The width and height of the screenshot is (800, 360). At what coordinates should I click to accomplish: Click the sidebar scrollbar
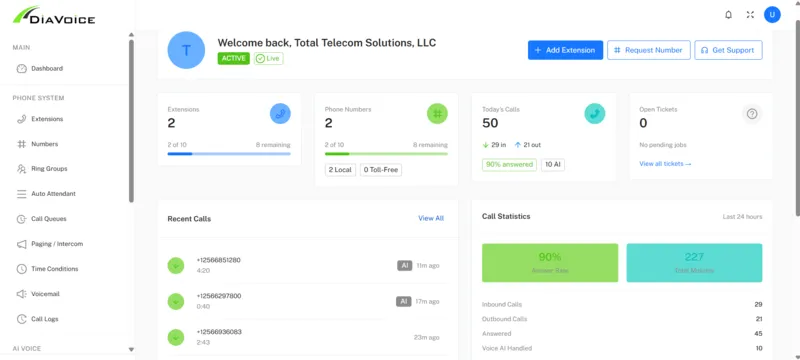coord(131,121)
